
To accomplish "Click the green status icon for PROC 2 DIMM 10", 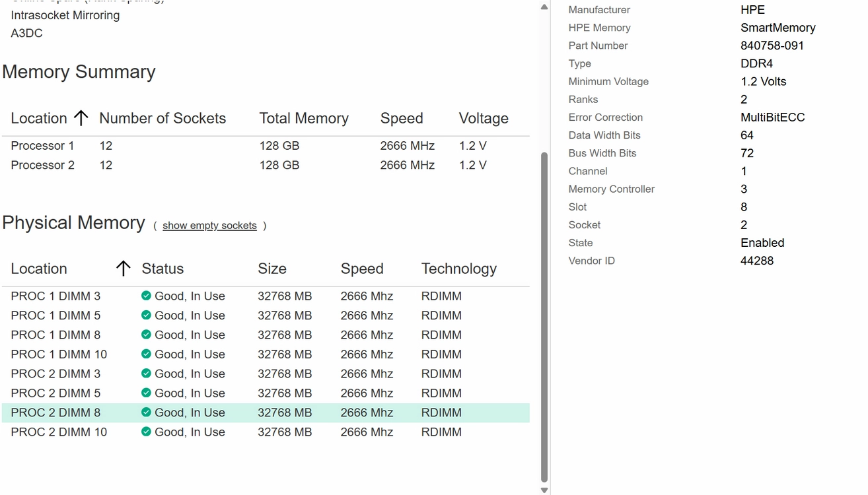I will tap(146, 432).
